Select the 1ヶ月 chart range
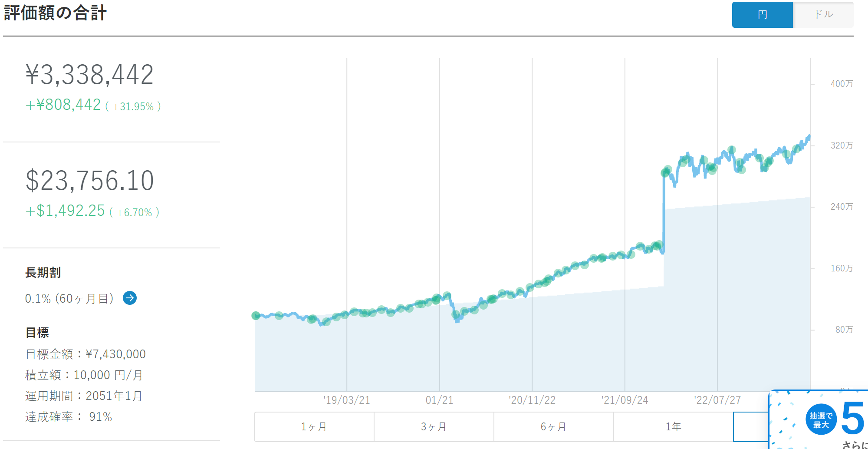 (314, 427)
